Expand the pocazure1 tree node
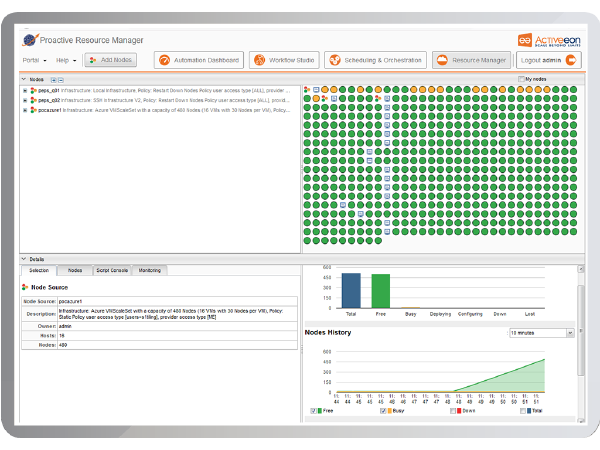Image resolution: width=600 pixels, height=450 pixels. click(25, 110)
